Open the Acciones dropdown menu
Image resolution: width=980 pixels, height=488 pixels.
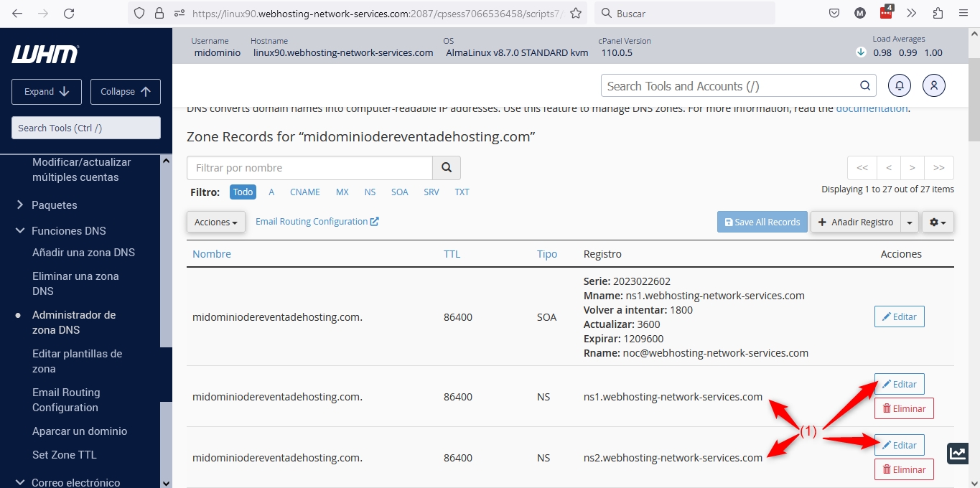tap(215, 222)
